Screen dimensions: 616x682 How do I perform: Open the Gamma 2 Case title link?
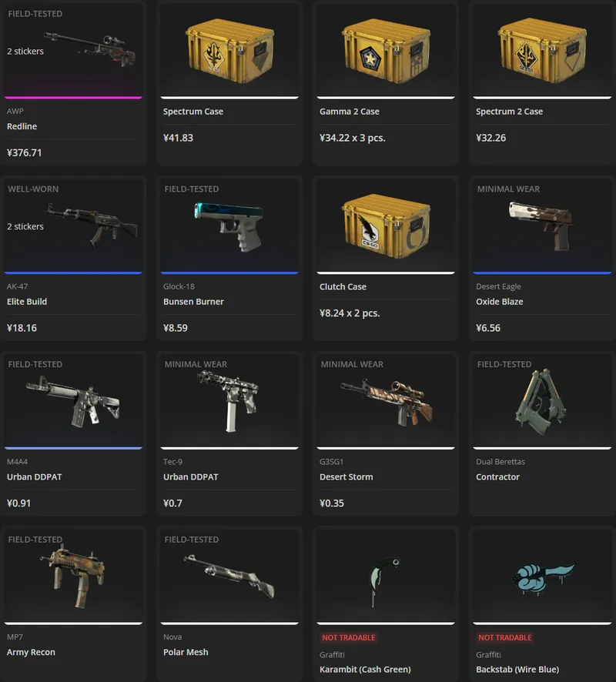point(350,112)
